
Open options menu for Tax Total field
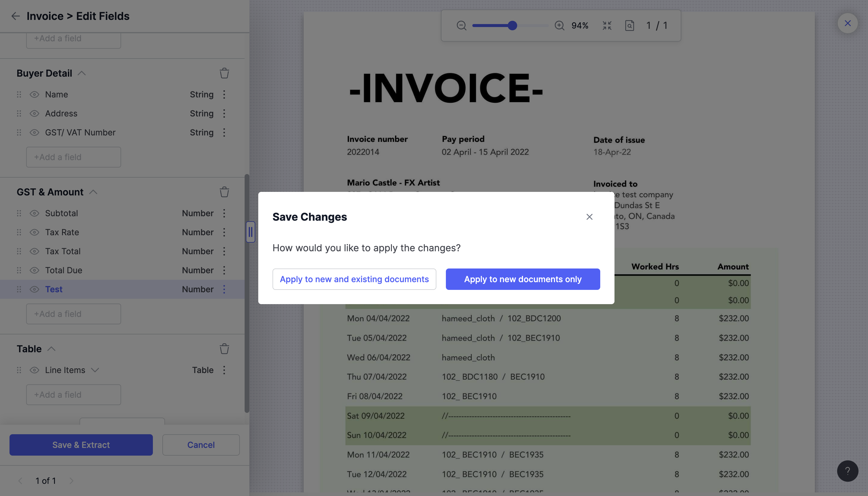[x=224, y=251]
